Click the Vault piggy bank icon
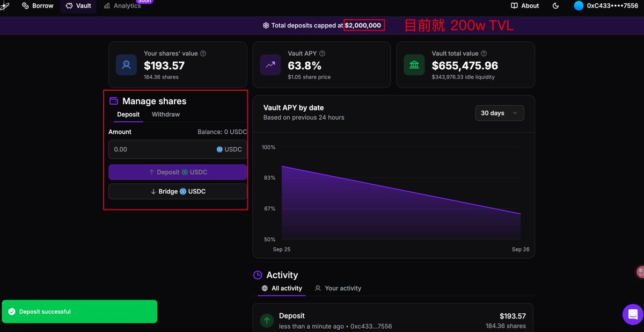This screenshot has width=644, height=332. [69, 6]
